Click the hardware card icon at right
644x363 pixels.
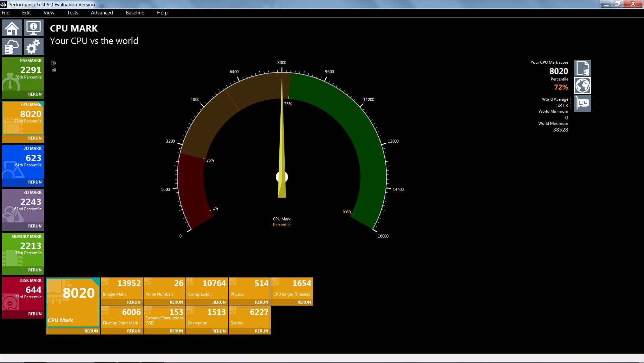coord(583,103)
